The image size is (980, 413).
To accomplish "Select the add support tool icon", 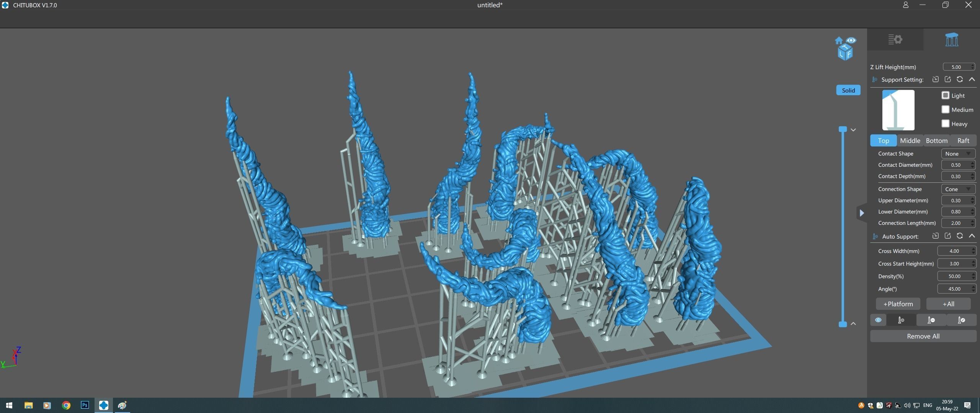I will tap(901, 320).
